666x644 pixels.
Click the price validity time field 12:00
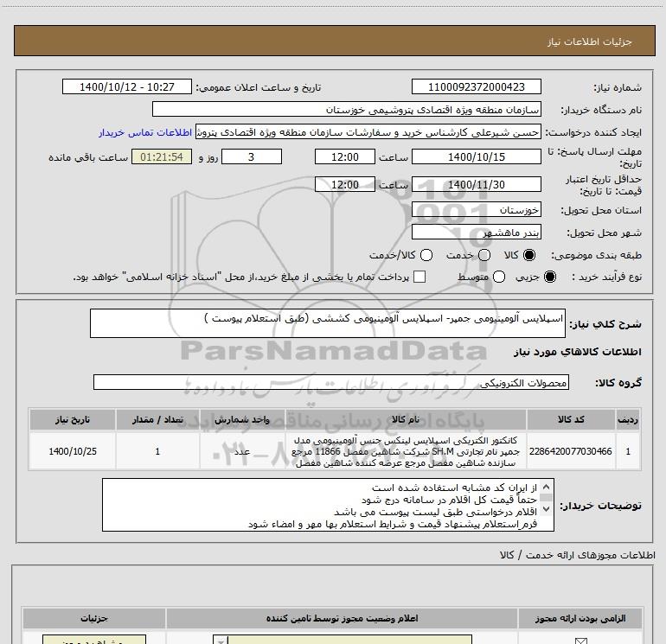(x=345, y=185)
